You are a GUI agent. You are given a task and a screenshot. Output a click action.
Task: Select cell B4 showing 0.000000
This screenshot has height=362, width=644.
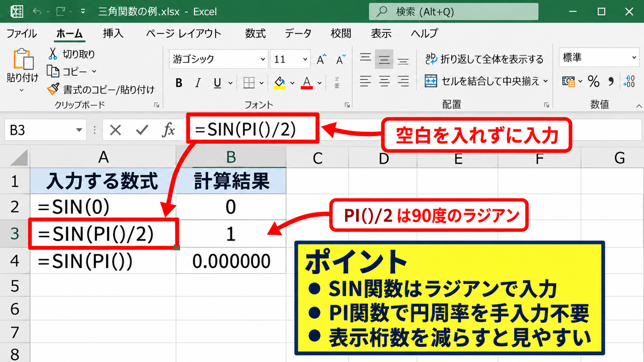231,261
